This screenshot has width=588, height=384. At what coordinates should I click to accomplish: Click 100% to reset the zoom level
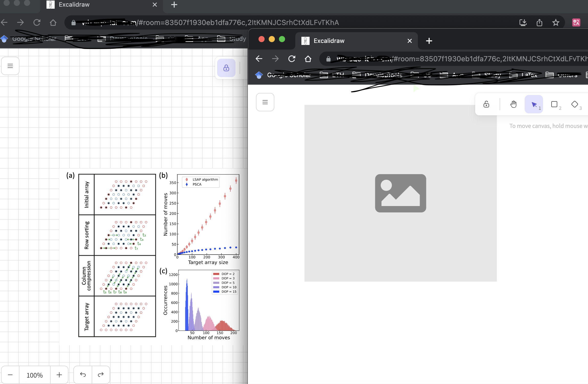click(x=34, y=375)
